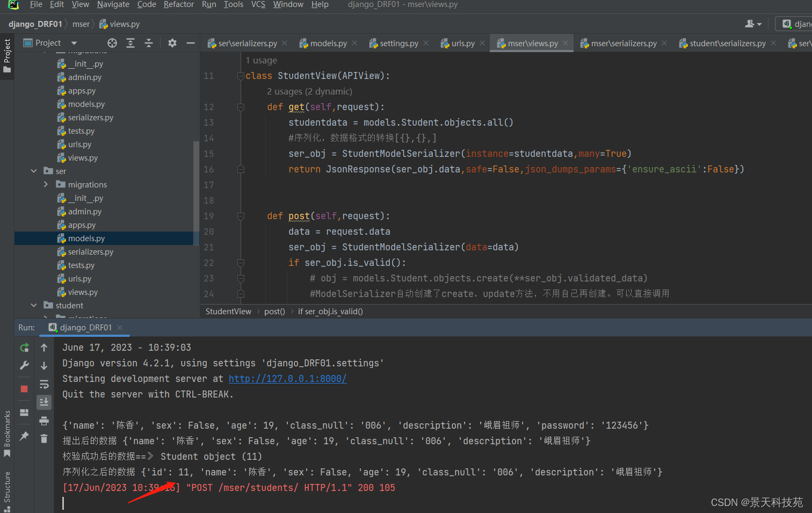Expand the migrations folder under ser

(x=46, y=184)
